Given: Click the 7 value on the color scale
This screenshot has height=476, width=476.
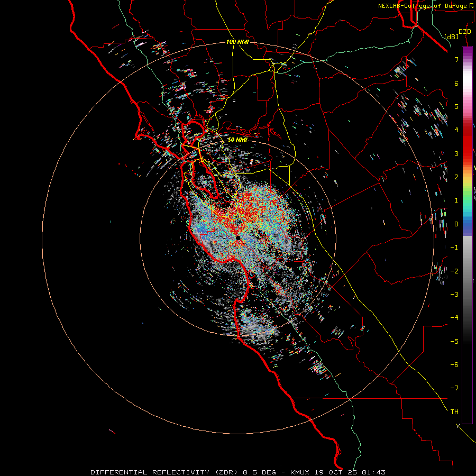Looking at the screenshot, I should (456, 59).
